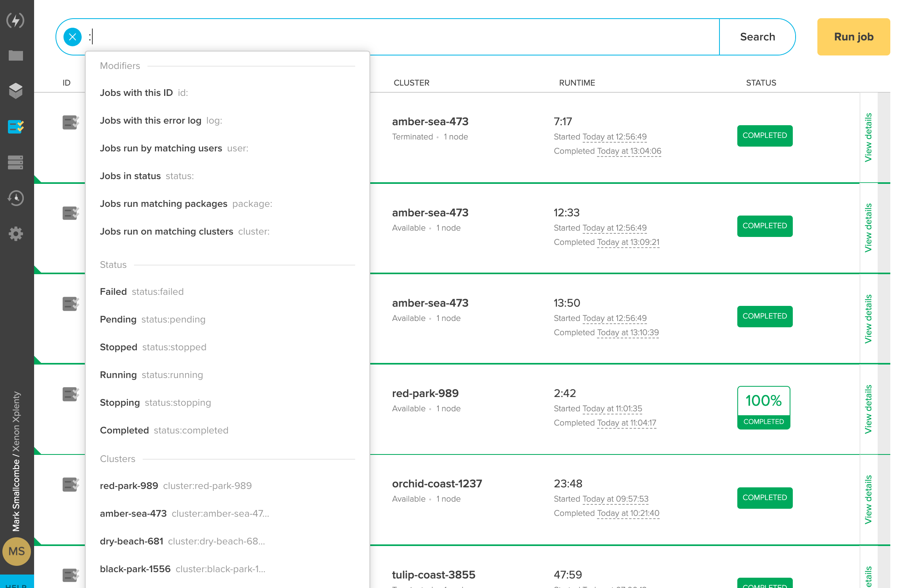Open the clusters server icon in sidebar
Image resolution: width=903 pixels, height=588 pixels.
[x=16, y=162]
